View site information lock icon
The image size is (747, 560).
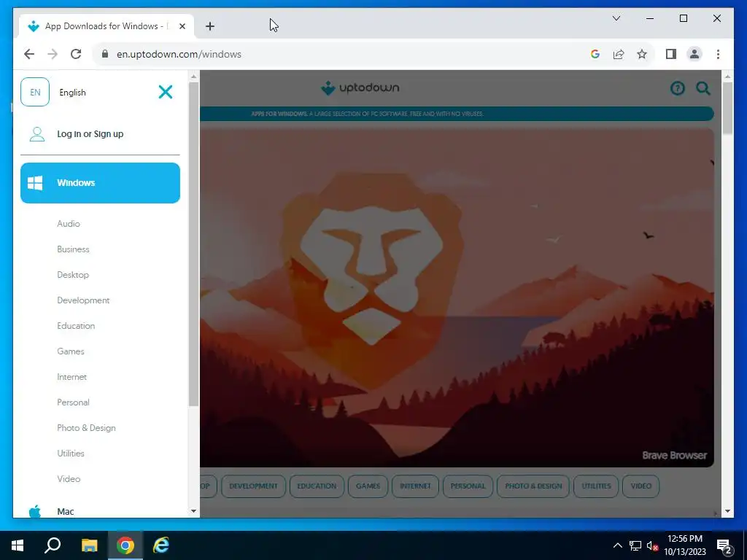[105, 54]
